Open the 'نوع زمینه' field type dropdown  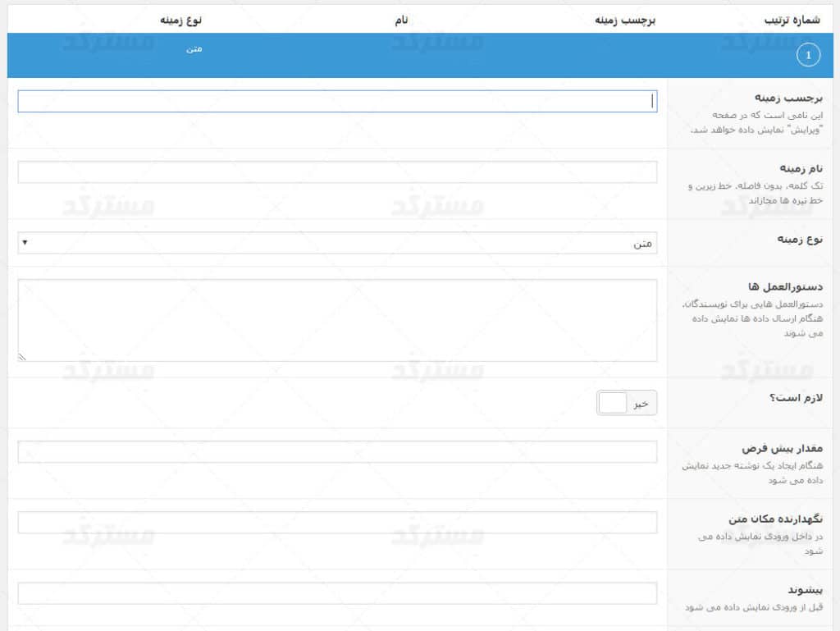(x=337, y=243)
